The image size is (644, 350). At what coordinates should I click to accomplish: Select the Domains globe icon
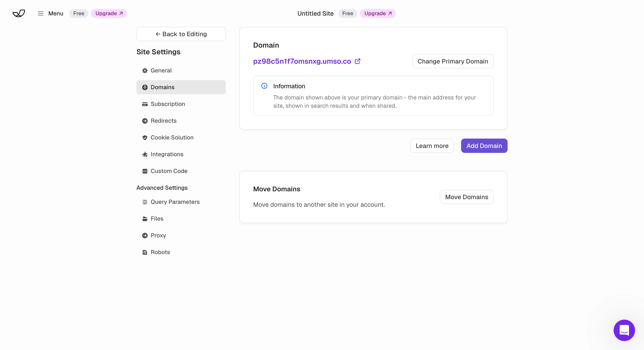pos(145,87)
